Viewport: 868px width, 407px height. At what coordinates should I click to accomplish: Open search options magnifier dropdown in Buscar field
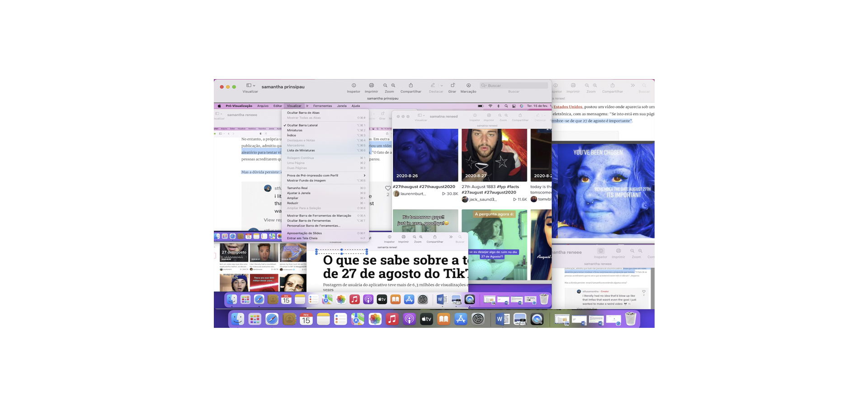(484, 85)
